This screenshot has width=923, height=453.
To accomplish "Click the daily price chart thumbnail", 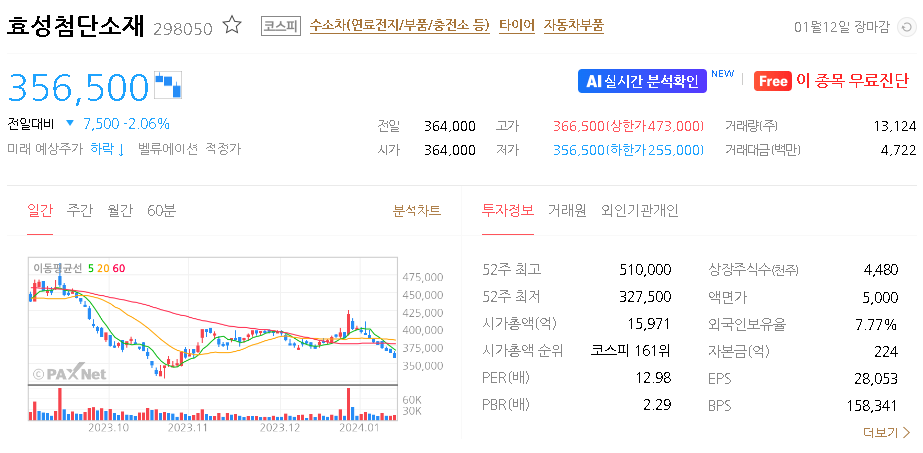I will coord(213,321).
